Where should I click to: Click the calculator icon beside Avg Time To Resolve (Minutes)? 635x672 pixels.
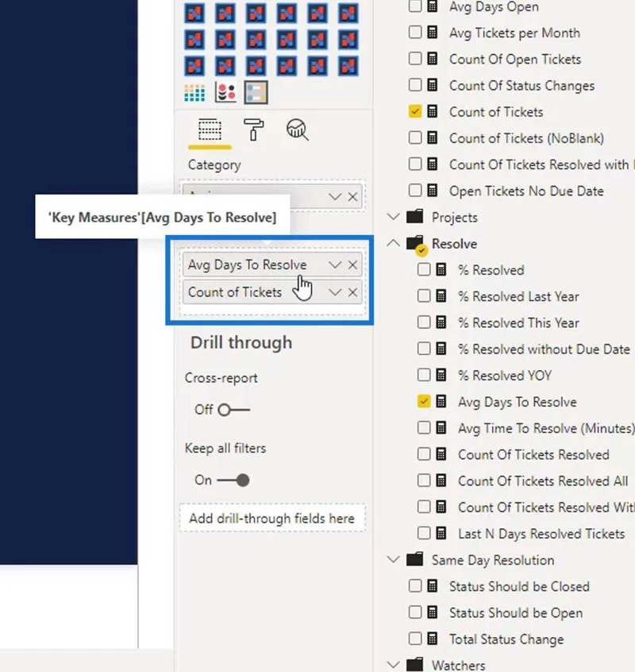[x=441, y=427]
